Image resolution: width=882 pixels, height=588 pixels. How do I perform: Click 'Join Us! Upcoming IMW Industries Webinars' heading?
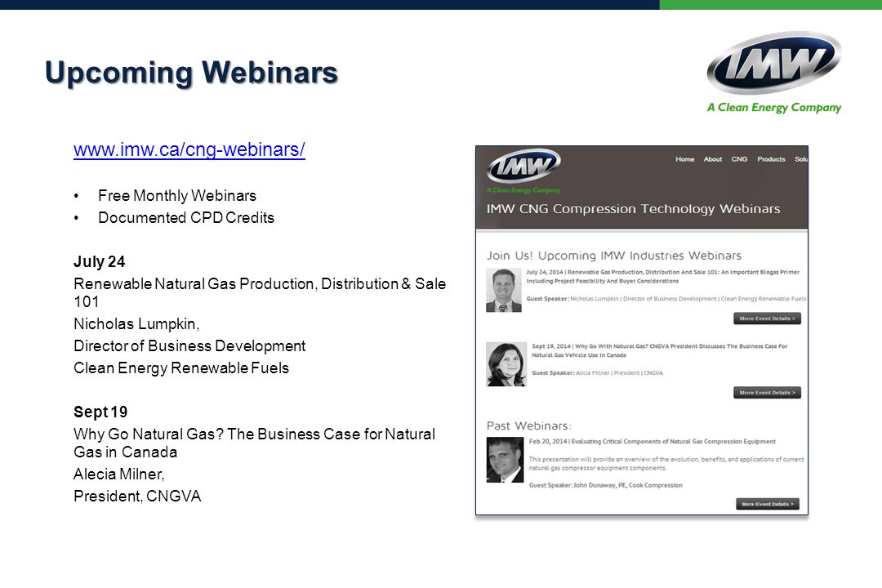pos(613,256)
